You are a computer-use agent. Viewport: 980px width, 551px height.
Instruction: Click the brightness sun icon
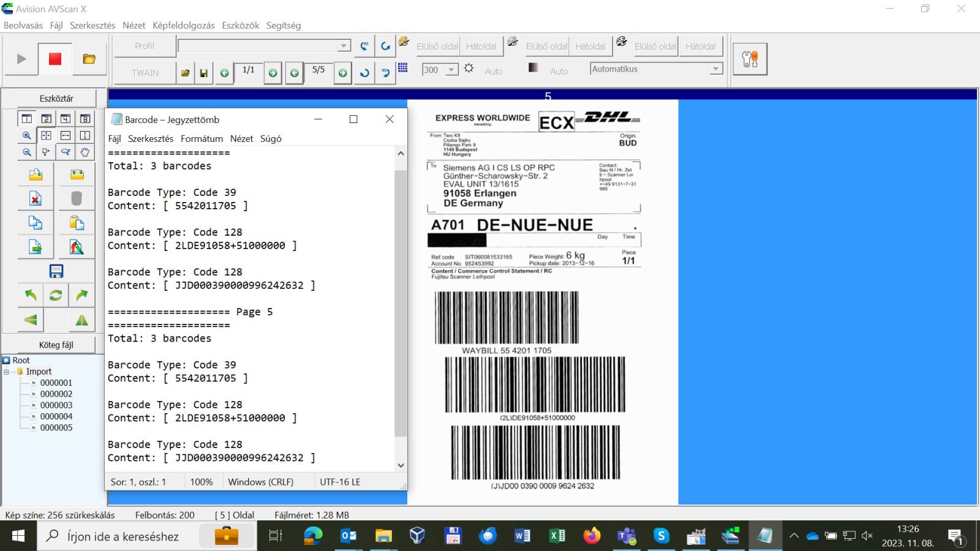[469, 69]
